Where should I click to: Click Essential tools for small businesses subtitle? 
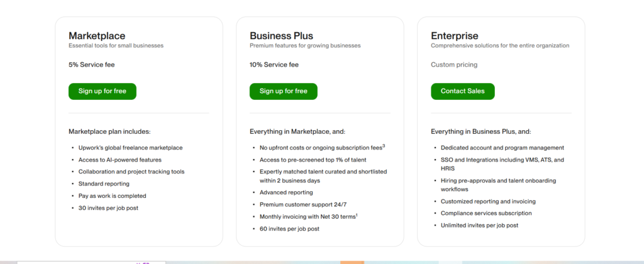click(x=116, y=46)
